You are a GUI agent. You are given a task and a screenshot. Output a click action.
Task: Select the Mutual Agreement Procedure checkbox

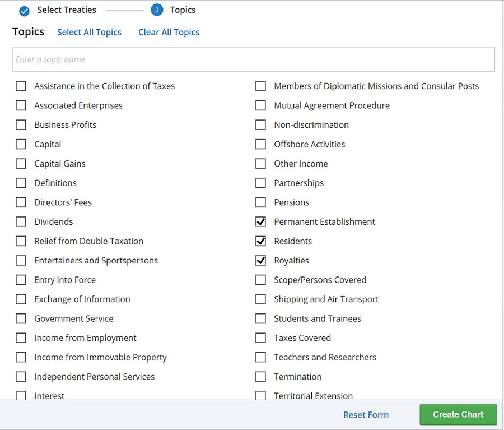click(x=260, y=105)
